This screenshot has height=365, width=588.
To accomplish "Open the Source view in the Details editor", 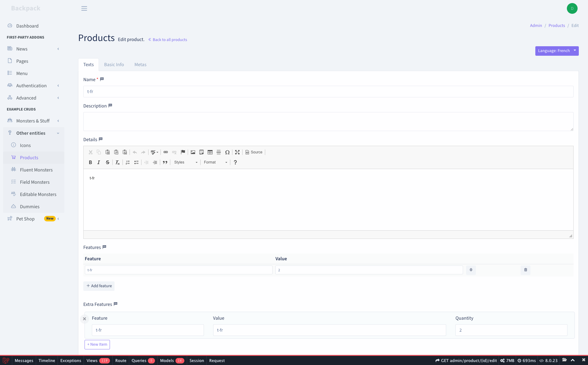I will (254, 152).
